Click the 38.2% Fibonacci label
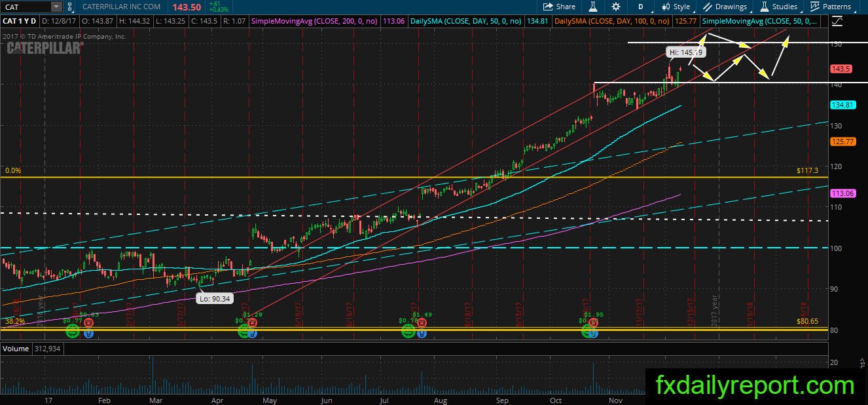The height and width of the screenshot is (405, 868). coord(14,321)
